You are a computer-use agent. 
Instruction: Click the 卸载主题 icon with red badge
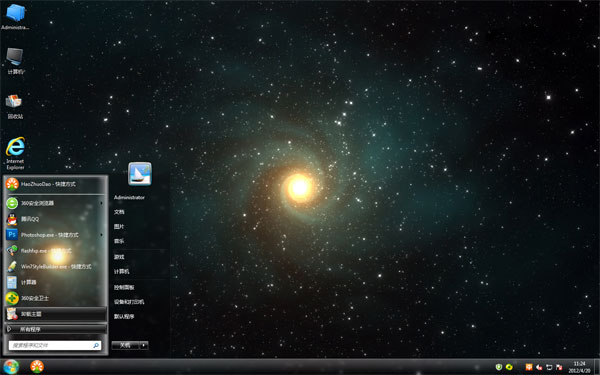[12, 314]
